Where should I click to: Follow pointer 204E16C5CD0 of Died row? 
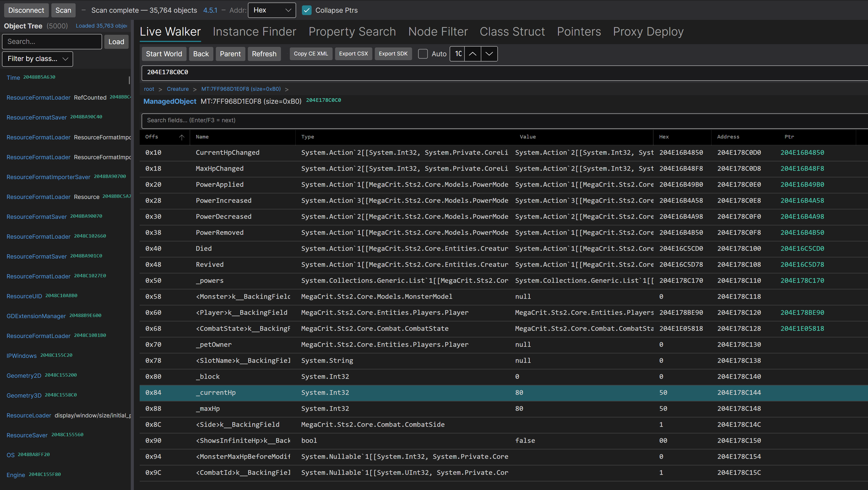point(802,249)
